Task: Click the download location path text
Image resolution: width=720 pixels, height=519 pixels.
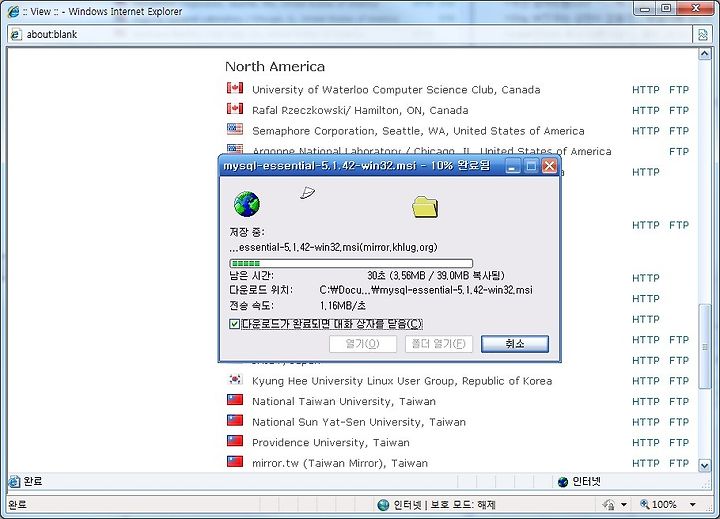Action: pyautogui.click(x=426, y=290)
